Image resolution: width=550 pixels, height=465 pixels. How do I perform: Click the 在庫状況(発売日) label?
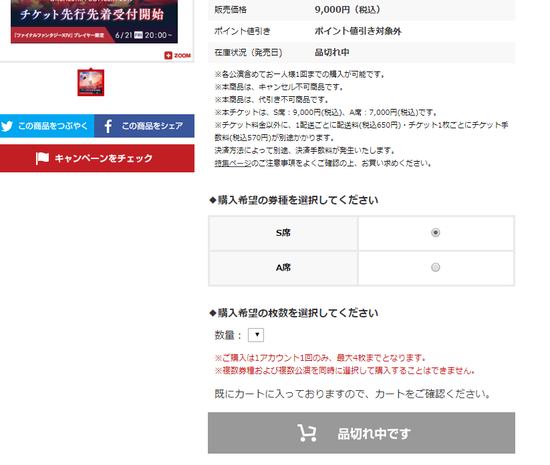tap(248, 52)
